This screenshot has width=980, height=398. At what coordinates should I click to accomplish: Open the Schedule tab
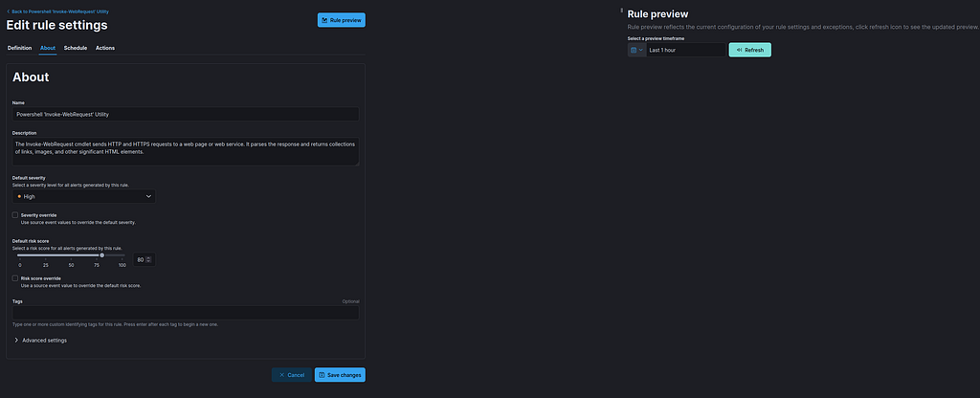(x=76, y=48)
